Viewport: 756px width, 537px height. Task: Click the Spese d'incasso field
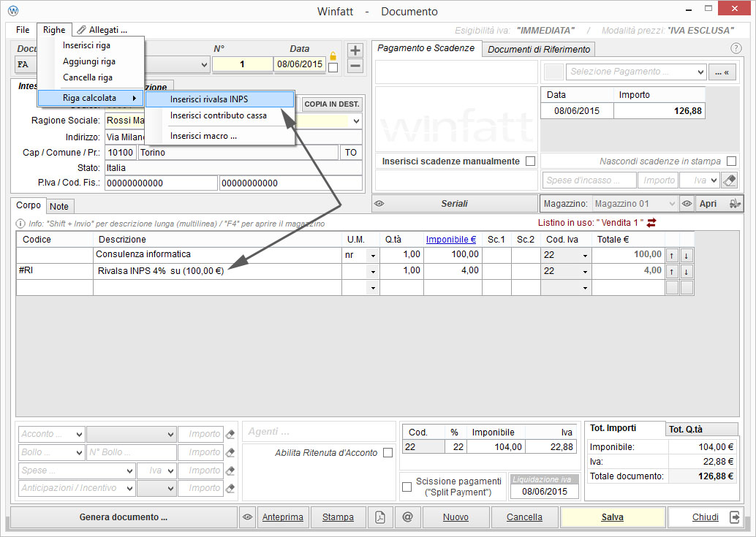pyautogui.click(x=589, y=180)
